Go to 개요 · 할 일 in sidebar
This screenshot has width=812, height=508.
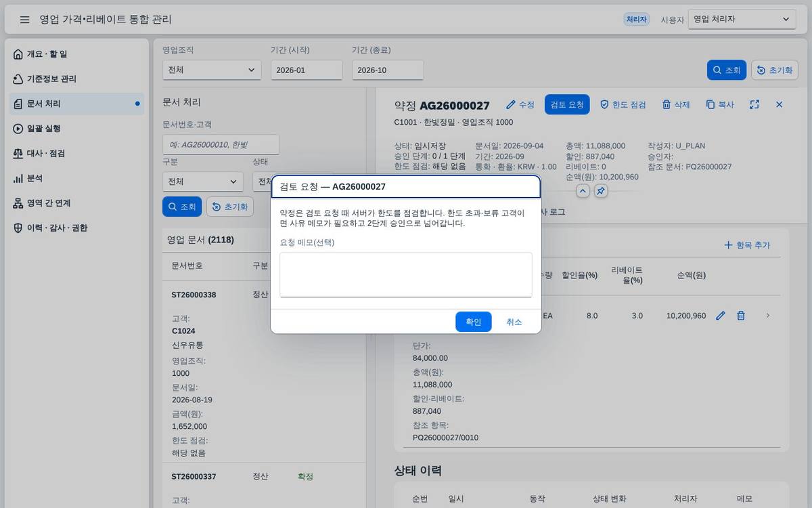[77, 54]
